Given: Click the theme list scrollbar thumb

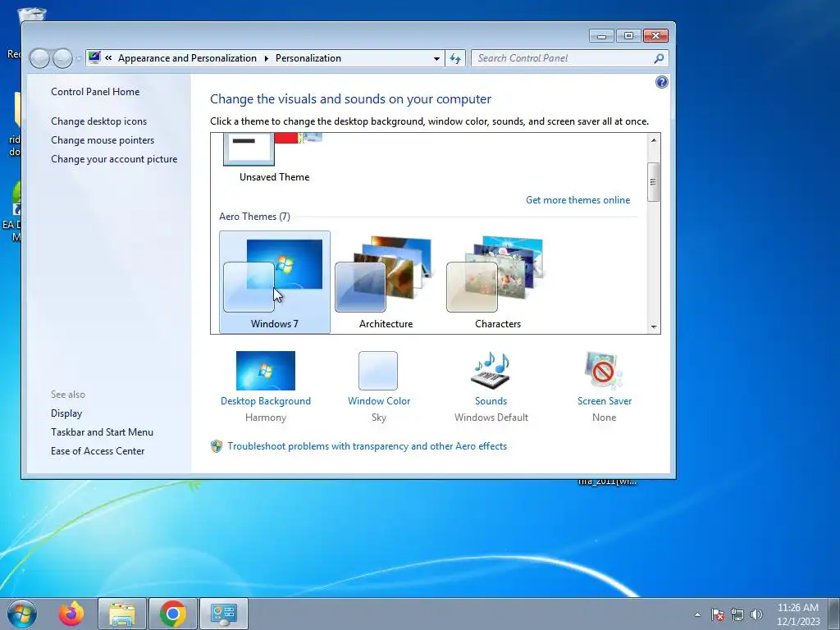Looking at the screenshot, I should [x=653, y=182].
